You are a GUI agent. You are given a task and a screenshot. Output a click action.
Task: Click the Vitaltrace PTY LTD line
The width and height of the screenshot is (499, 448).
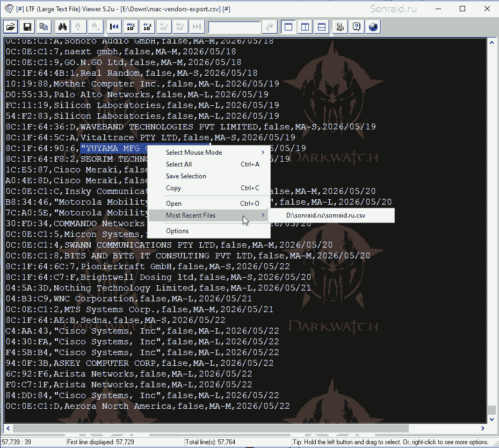coord(150,138)
